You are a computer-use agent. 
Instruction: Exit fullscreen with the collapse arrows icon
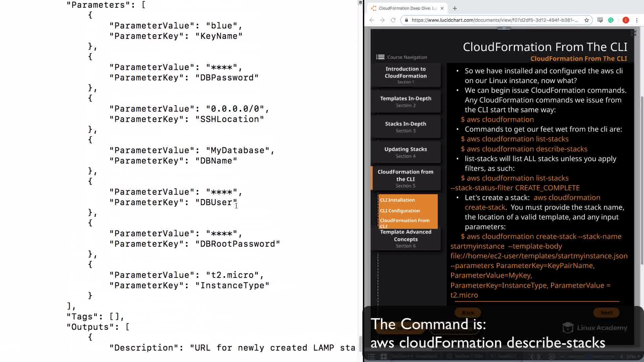point(633,33)
